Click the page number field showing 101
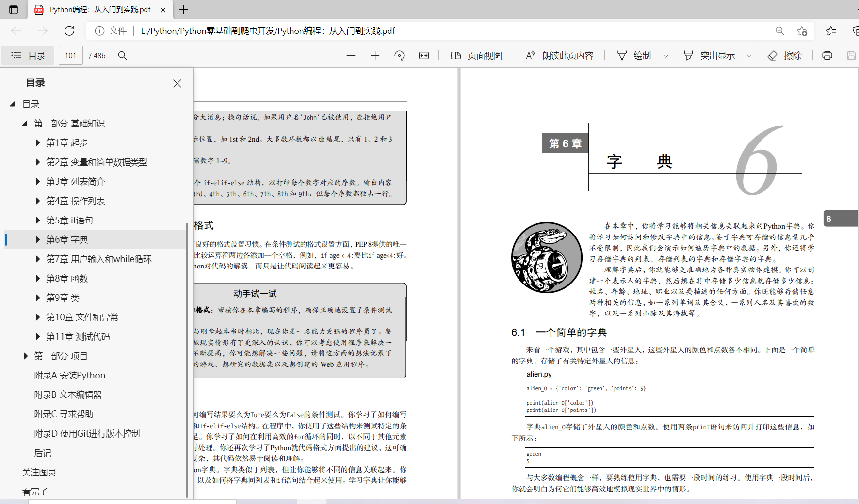 [x=71, y=56]
